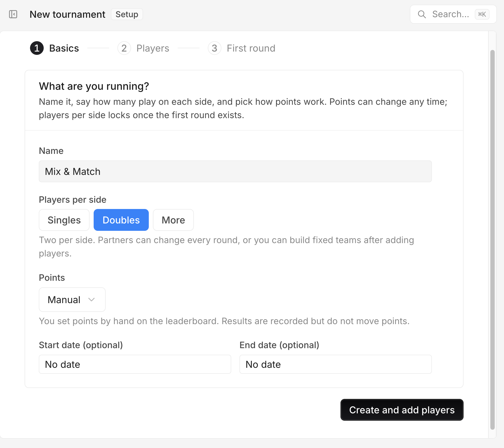
Task: Click the 'Name' field label
Action: (51, 151)
